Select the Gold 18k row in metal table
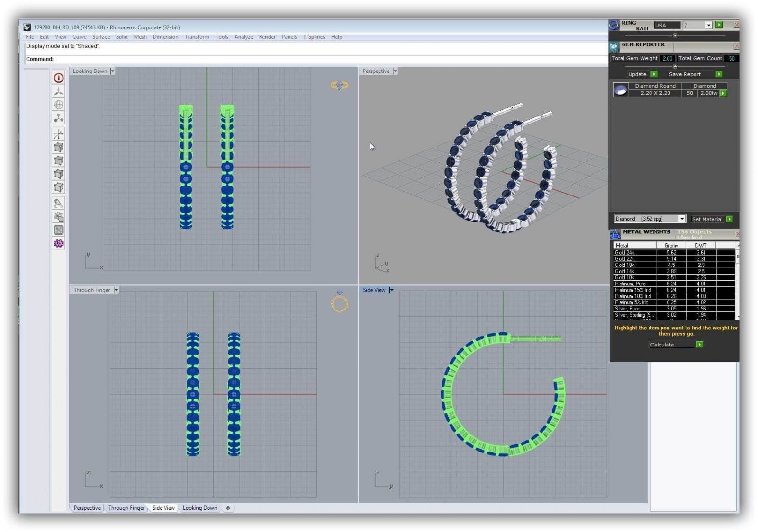Screen dimensions: 758x532 point(635,265)
